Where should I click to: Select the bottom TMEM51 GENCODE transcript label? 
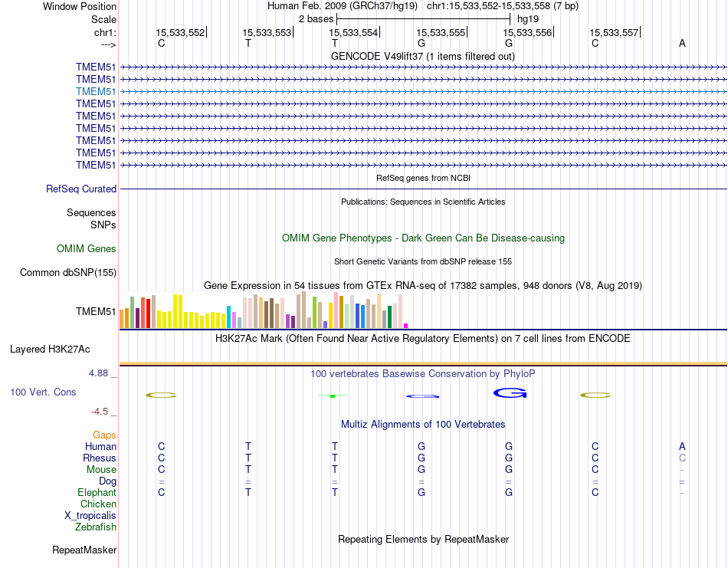point(96,165)
